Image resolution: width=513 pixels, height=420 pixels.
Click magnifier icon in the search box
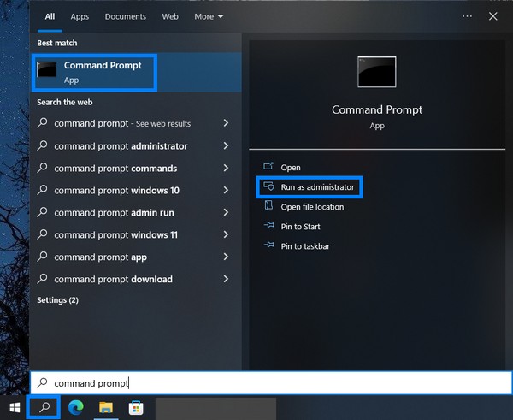(42, 382)
